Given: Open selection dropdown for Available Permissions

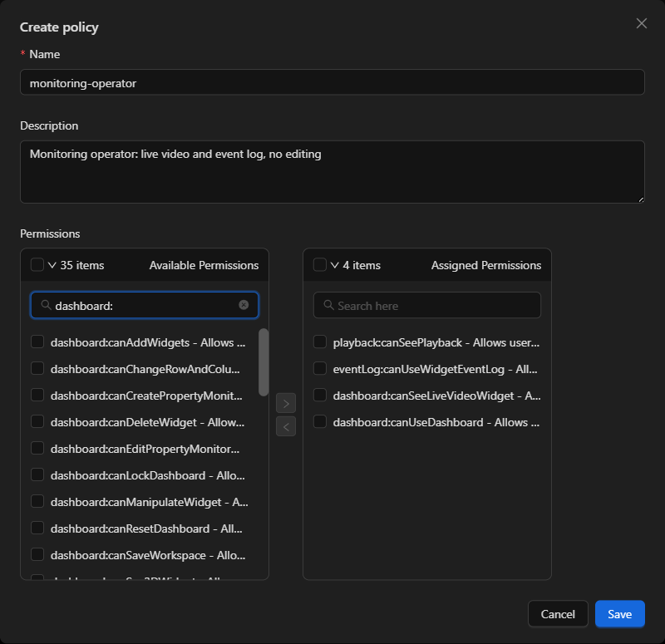Looking at the screenshot, I should (x=52, y=265).
